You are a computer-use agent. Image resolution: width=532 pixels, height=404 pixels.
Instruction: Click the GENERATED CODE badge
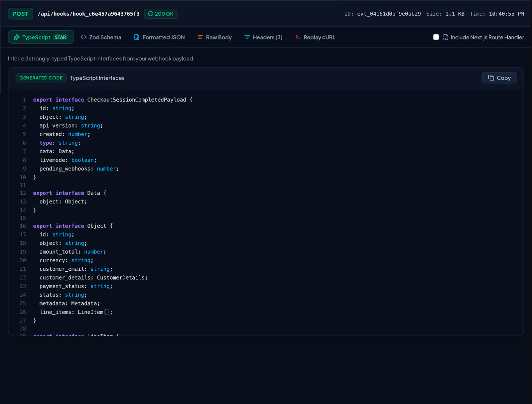(x=41, y=78)
